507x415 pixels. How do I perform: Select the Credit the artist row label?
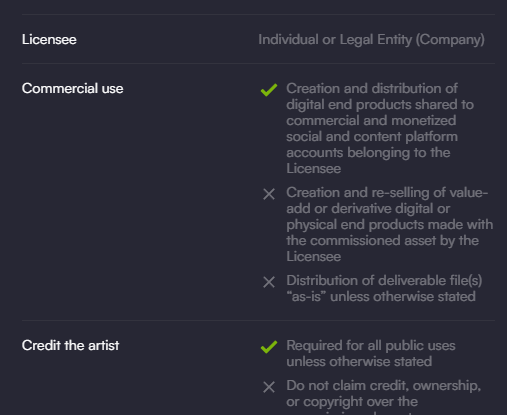click(x=70, y=346)
